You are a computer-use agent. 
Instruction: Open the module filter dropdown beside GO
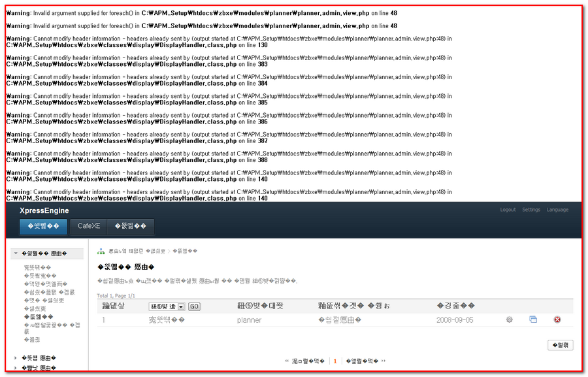pyautogui.click(x=167, y=306)
